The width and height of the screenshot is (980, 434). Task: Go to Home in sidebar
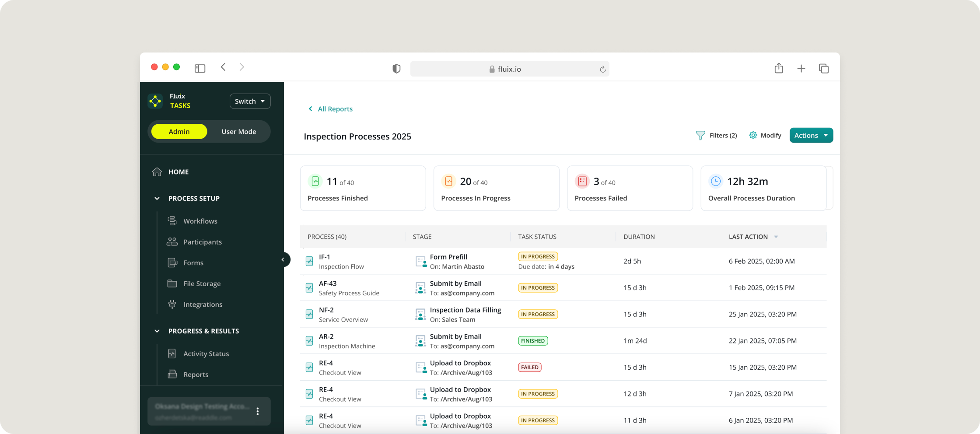pyautogui.click(x=178, y=172)
